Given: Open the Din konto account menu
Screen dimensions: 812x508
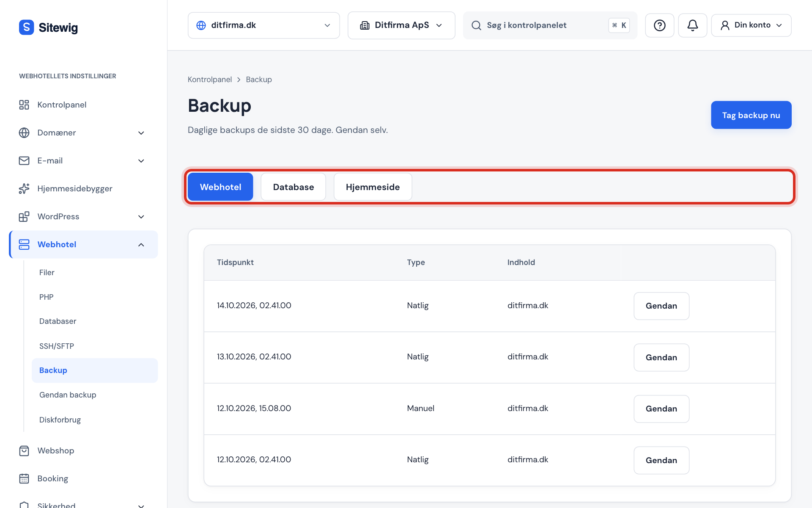Looking at the screenshot, I should pos(751,25).
